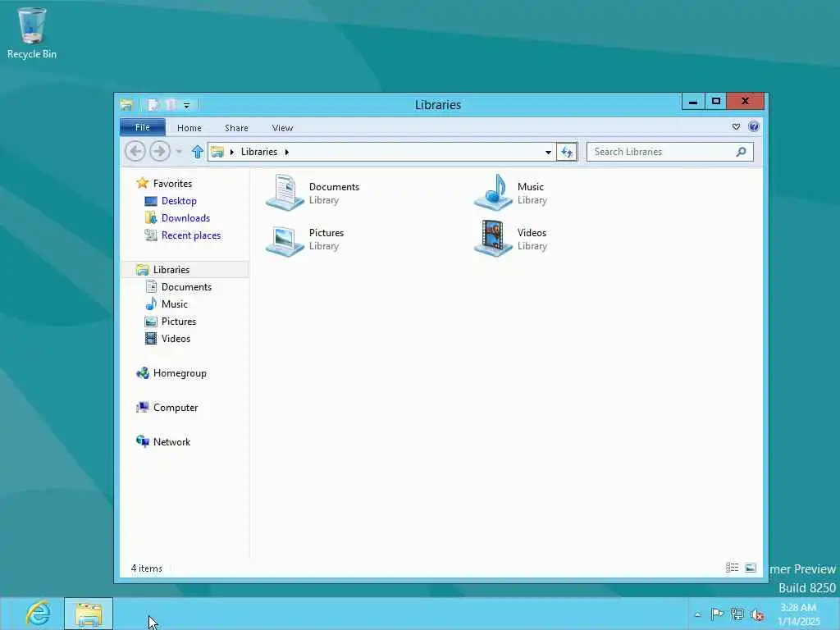Switch to Large icons view in status bar
Image resolution: width=840 pixels, height=630 pixels.
[x=751, y=568]
